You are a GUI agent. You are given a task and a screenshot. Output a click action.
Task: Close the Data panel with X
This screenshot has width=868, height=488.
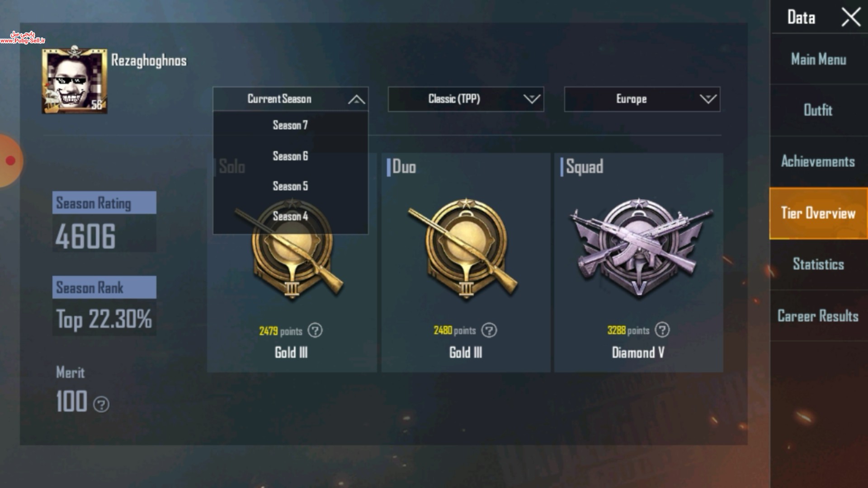click(851, 18)
